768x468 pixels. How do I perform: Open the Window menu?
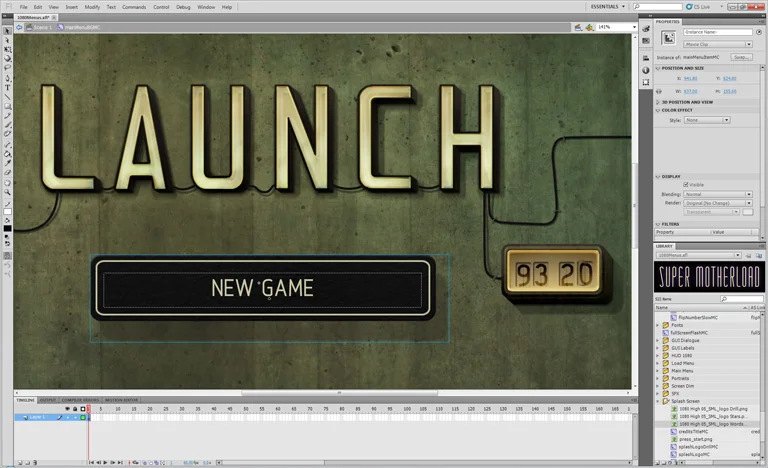pyautogui.click(x=206, y=7)
